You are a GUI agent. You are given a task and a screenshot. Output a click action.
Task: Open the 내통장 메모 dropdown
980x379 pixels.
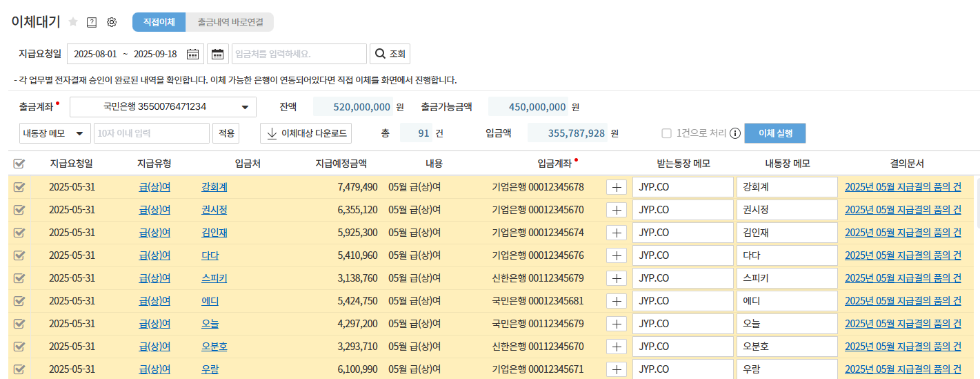coord(55,133)
